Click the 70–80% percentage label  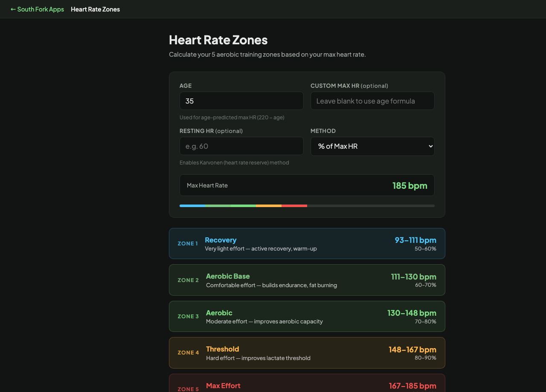tap(425, 321)
